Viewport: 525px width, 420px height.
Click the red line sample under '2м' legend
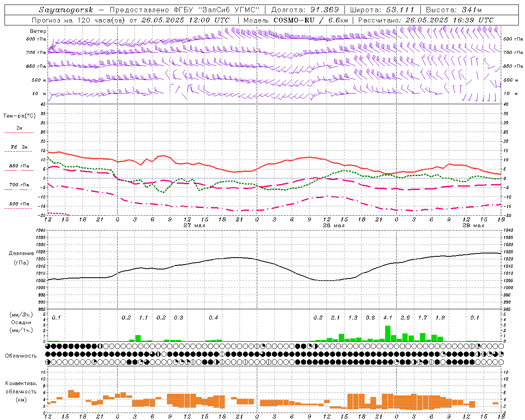[19, 133]
